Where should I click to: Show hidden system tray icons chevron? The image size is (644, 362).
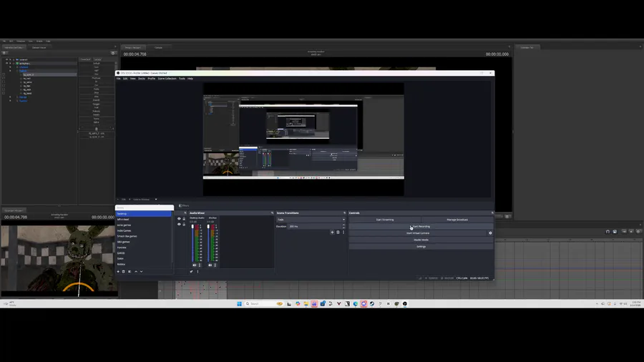596,304
